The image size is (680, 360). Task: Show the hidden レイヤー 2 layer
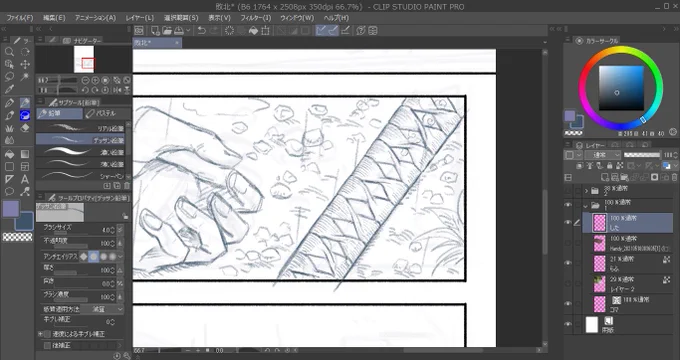[568, 284]
